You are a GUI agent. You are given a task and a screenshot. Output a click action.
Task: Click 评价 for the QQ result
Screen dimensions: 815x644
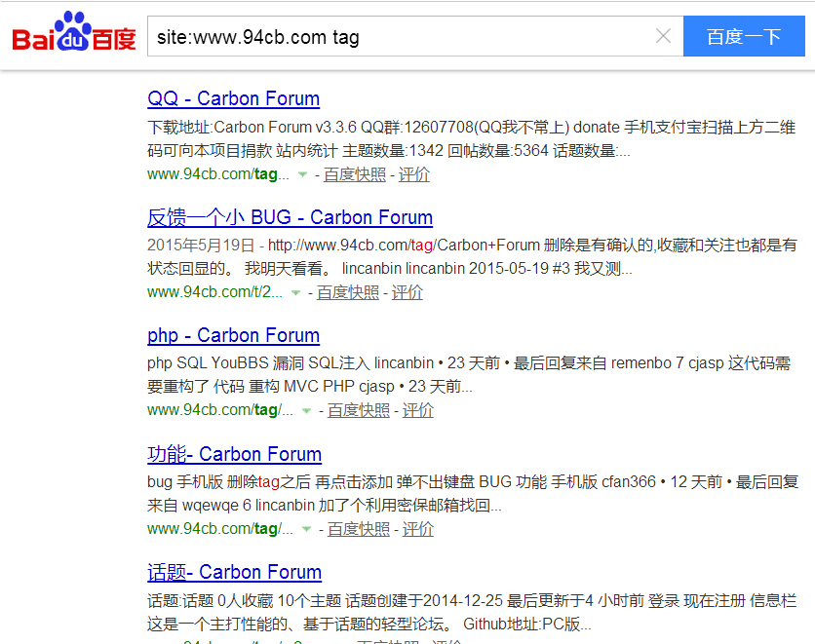[413, 174]
